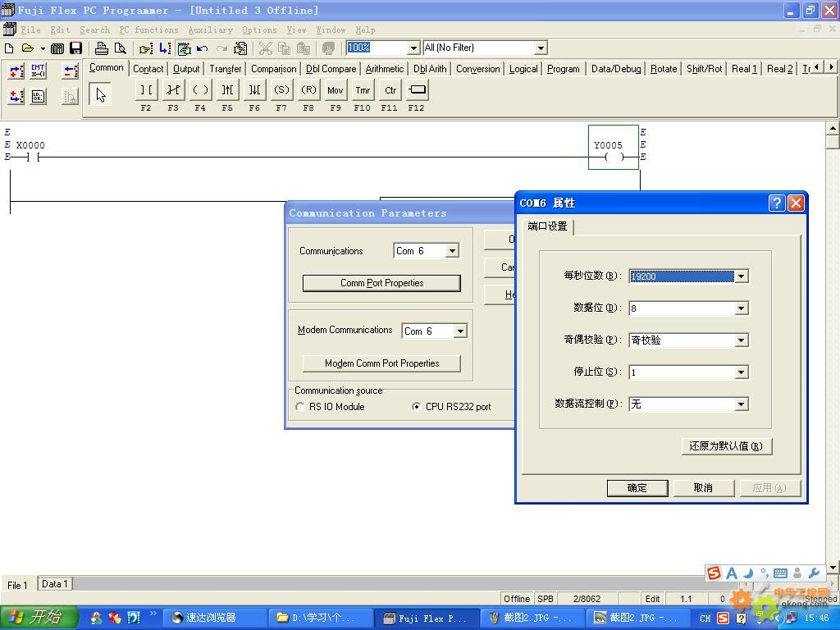Open the parity 奇校验 dropdown
840x630 pixels.
pos(742,340)
